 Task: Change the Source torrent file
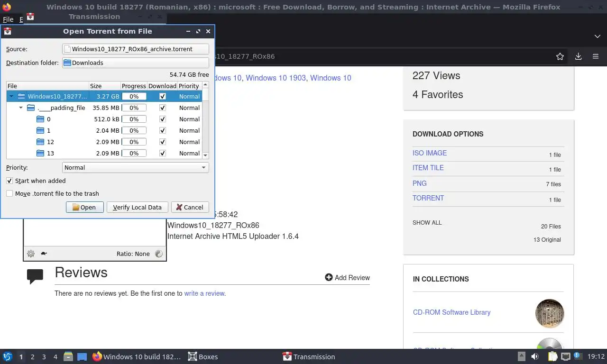[x=136, y=49]
